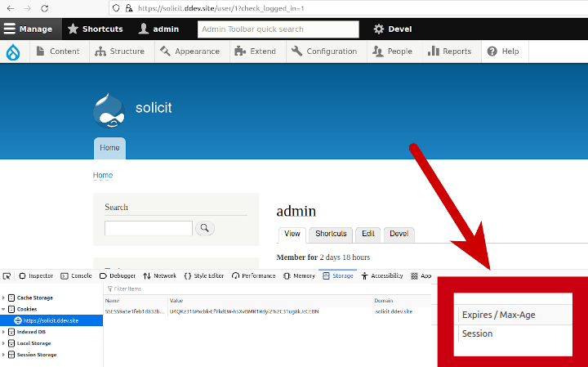Show site security info via padlock icon
Viewport: 588px width, 367px height.
129,8
